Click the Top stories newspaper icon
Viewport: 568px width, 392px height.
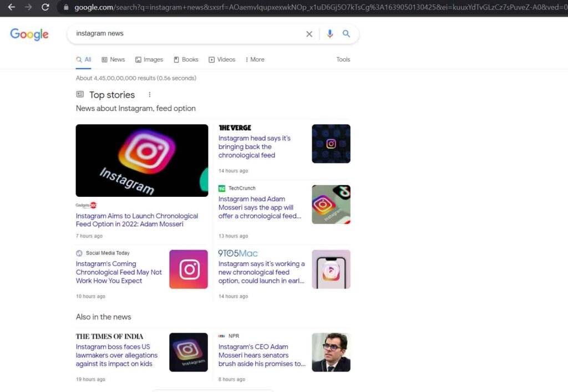(x=80, y=94)
